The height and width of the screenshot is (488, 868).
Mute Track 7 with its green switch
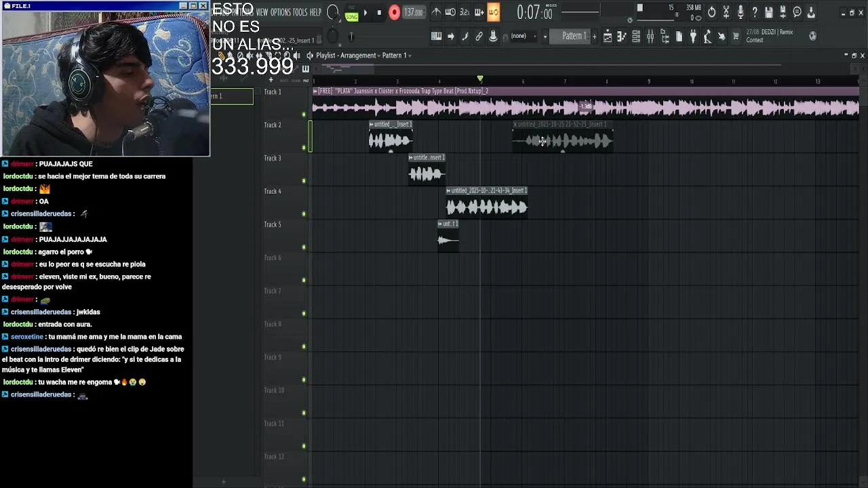pyautogui.click(x=304, y=314)
